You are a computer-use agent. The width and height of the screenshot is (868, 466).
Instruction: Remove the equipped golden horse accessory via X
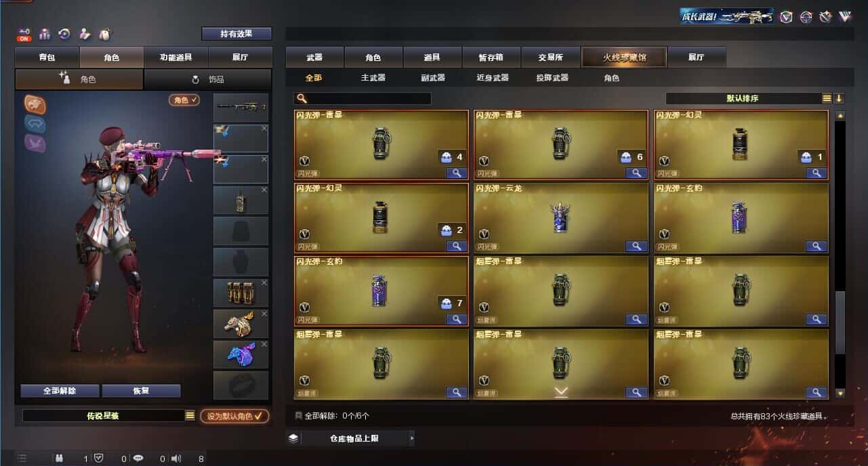pos(264,314)
